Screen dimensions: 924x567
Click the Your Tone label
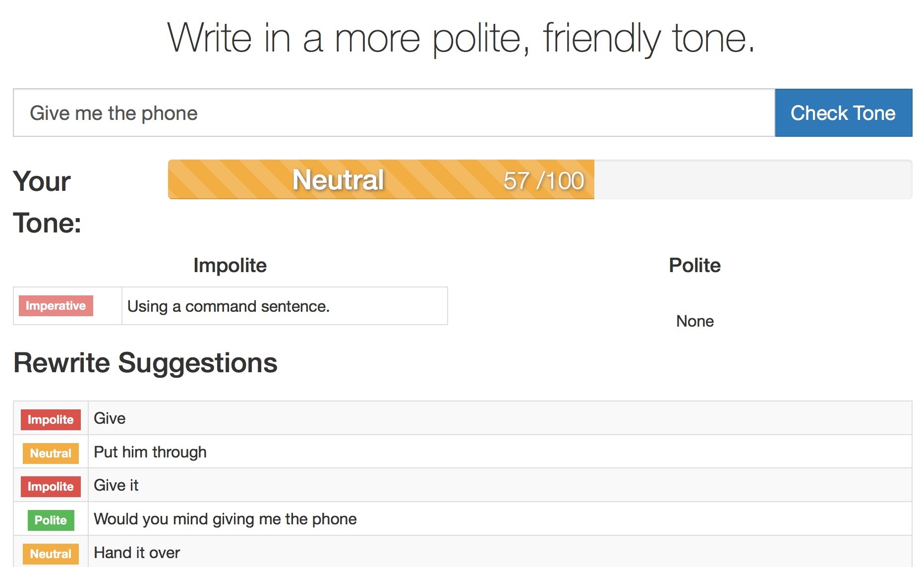[46, 201]
